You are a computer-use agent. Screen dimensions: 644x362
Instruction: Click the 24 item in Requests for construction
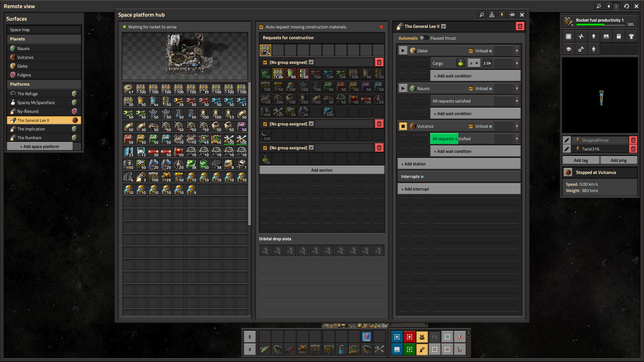[x=265, y=50]
